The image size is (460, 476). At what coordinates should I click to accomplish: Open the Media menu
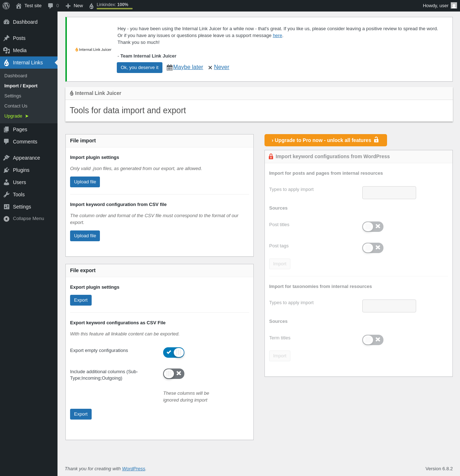coord(29,50)
